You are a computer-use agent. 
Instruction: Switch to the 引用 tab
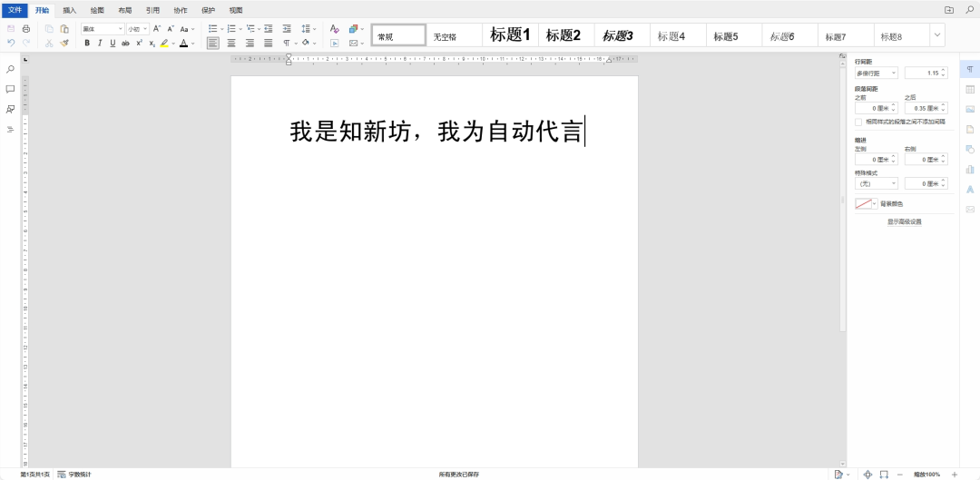click(x=152, y=11)
